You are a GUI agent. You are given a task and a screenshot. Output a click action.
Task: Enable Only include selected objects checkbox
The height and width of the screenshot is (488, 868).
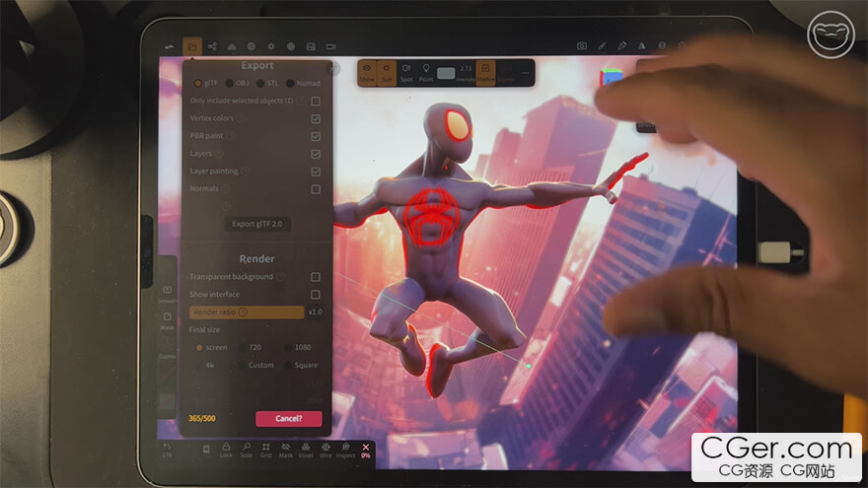click(316, 102)
